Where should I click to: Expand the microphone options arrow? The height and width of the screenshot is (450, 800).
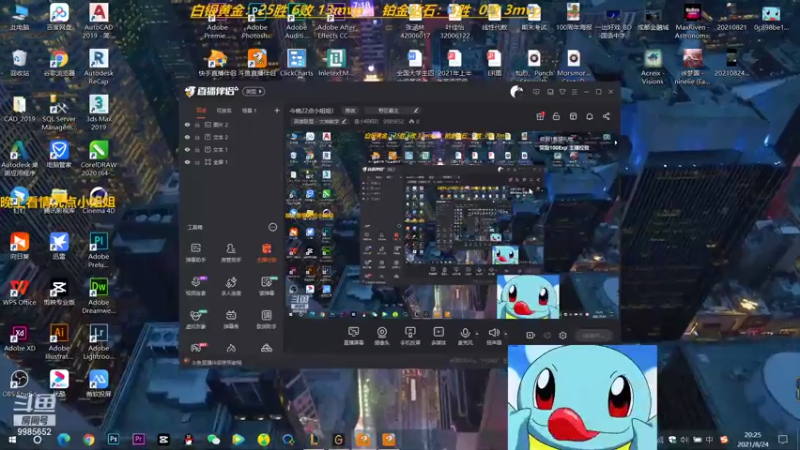477,334
